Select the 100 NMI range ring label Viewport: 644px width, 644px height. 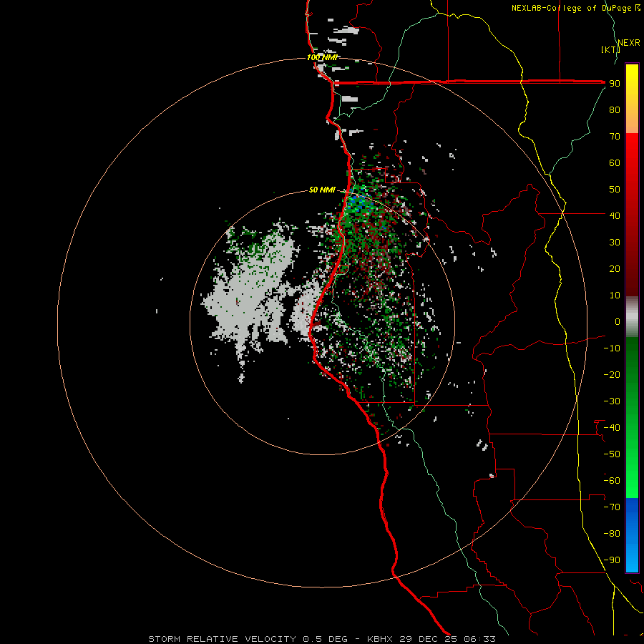(323, 57)
